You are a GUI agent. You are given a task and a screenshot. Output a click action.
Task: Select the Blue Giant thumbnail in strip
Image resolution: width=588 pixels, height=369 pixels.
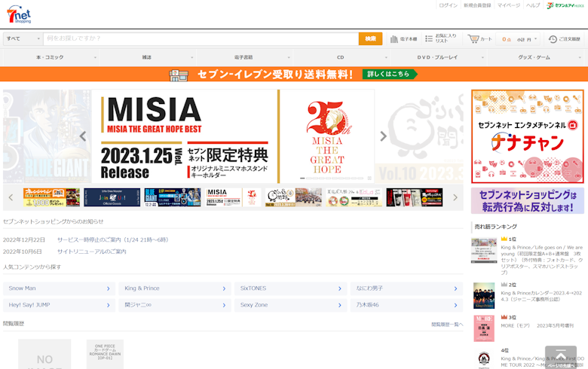[173, 197]
